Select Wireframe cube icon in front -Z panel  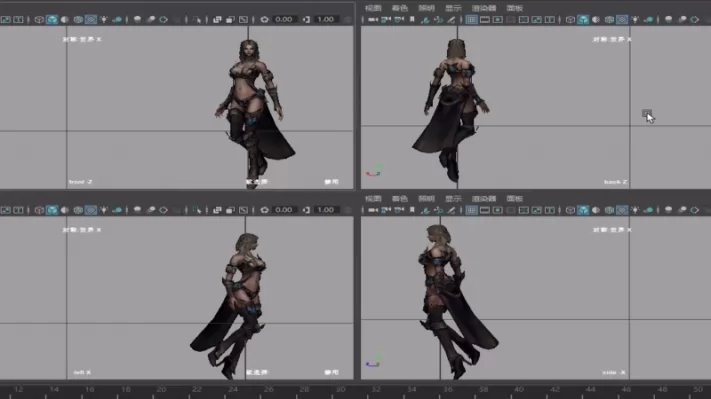pos(39,19)
